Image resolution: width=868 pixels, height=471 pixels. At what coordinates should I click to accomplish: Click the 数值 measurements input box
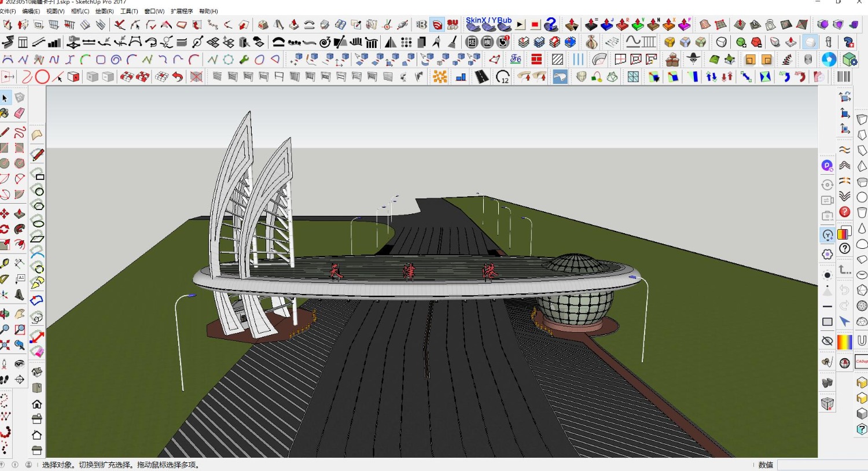click(x=822, y=465)
